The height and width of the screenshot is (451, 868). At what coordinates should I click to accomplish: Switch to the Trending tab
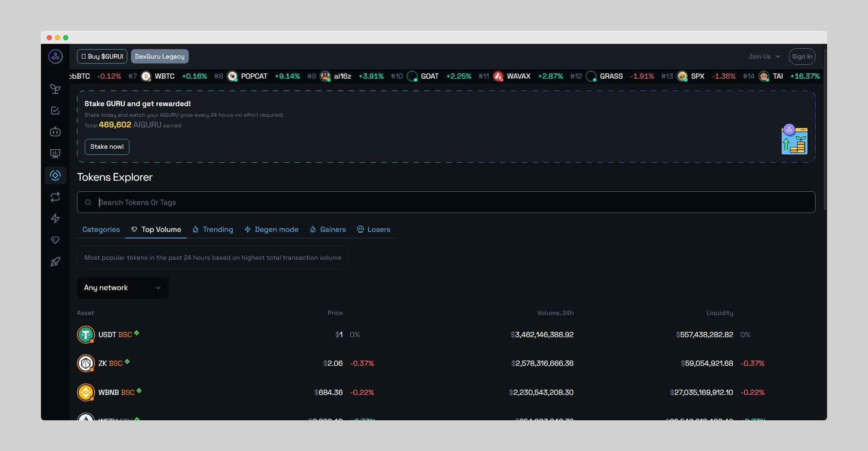pyautogui.click(x=213, y=229)
